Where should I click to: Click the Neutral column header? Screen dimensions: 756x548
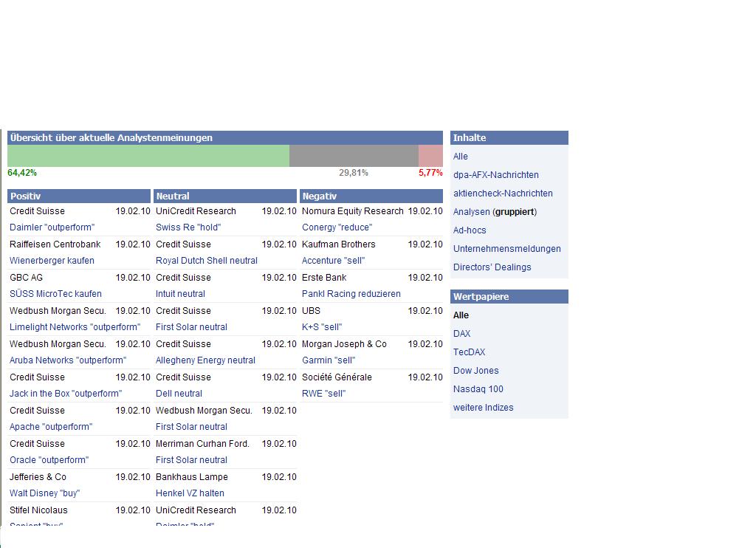[x=225, y=196]
